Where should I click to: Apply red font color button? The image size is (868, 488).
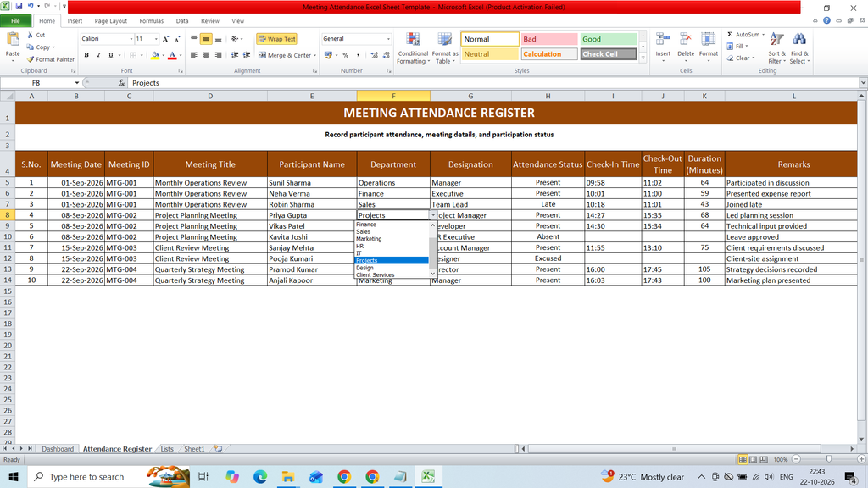[172, 55]
